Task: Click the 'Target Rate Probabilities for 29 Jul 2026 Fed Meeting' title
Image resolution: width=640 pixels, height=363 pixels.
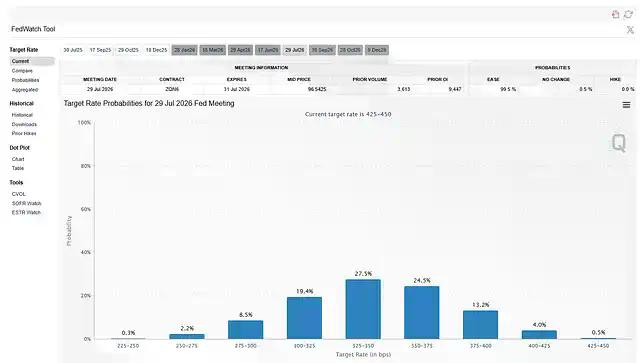Action: click(149, 103)
